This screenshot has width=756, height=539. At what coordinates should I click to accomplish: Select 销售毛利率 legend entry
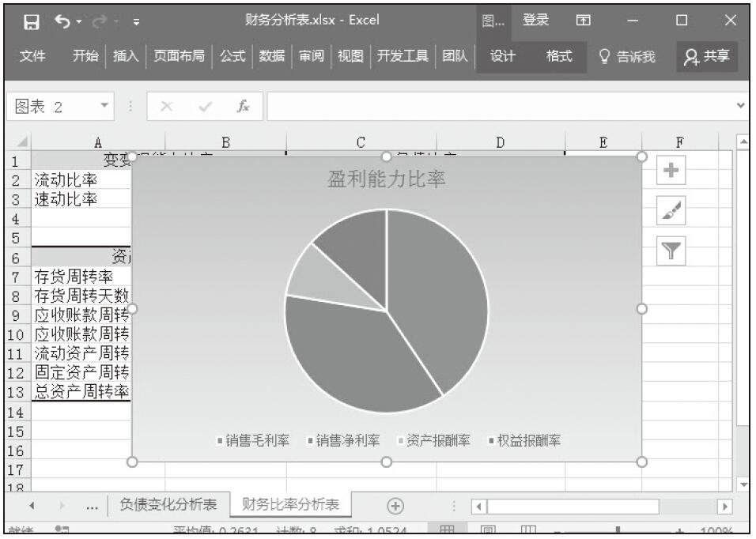[x=253, y=441]
